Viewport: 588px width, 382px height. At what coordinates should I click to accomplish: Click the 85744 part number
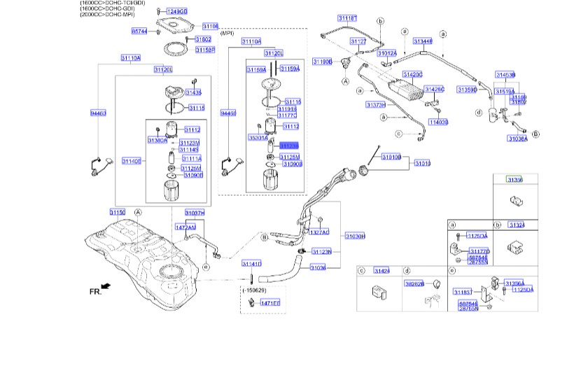[139, 31]
